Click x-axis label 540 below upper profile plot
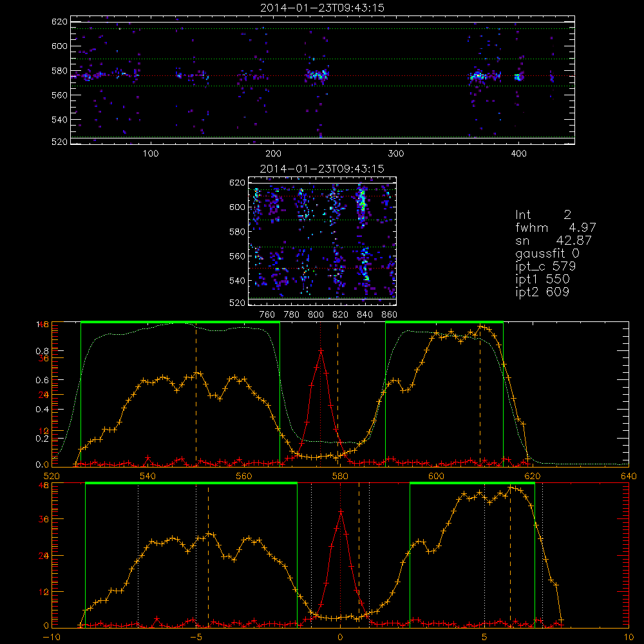644x644 pixels. click(x=148, y=477)
